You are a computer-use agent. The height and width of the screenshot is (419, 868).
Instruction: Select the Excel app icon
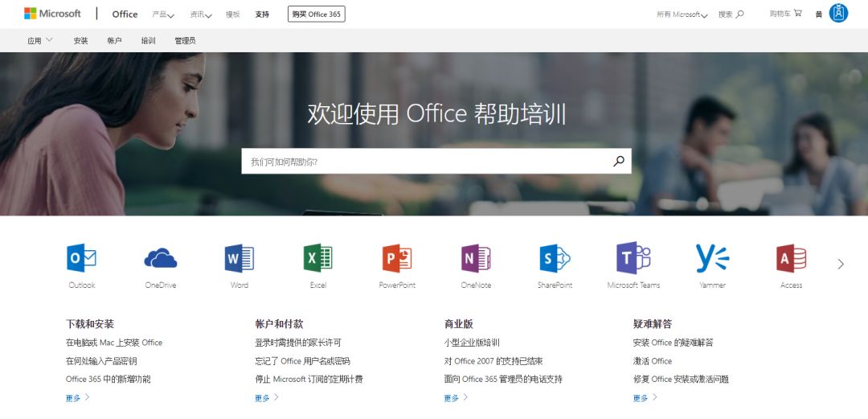(317, 258)
